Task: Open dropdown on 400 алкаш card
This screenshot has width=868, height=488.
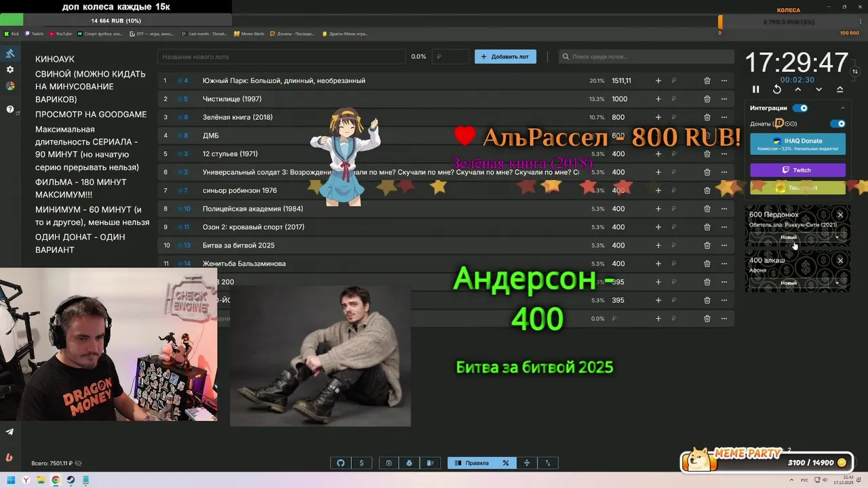Action: [837, 283]
